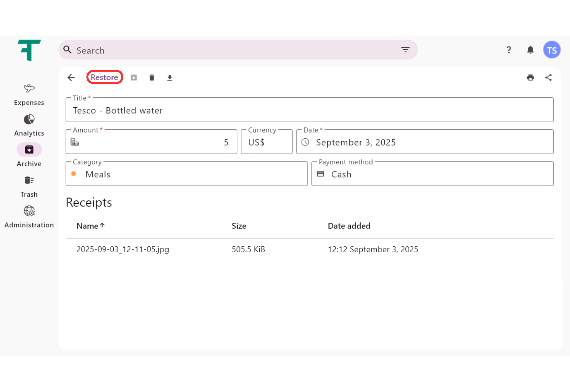This screenshot has width=570, height=392.
Task: Download the expense using download icon
Action: [x=170, y=78]
